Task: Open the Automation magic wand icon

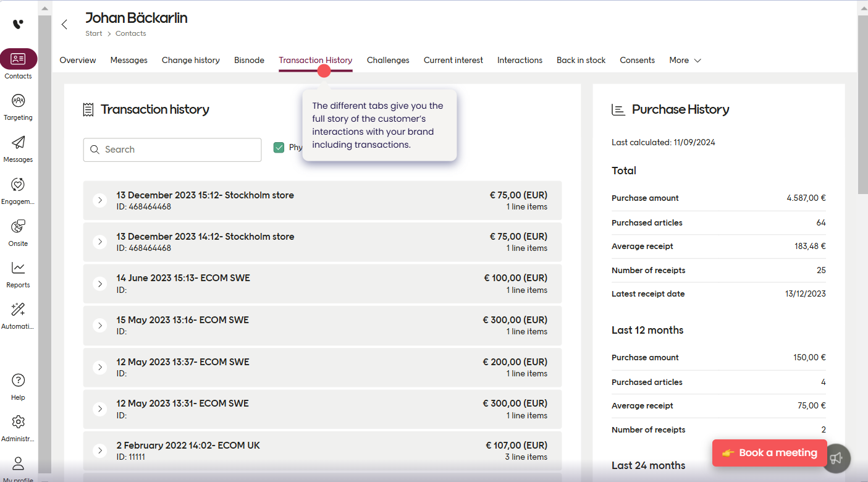Action: point(19,310)
